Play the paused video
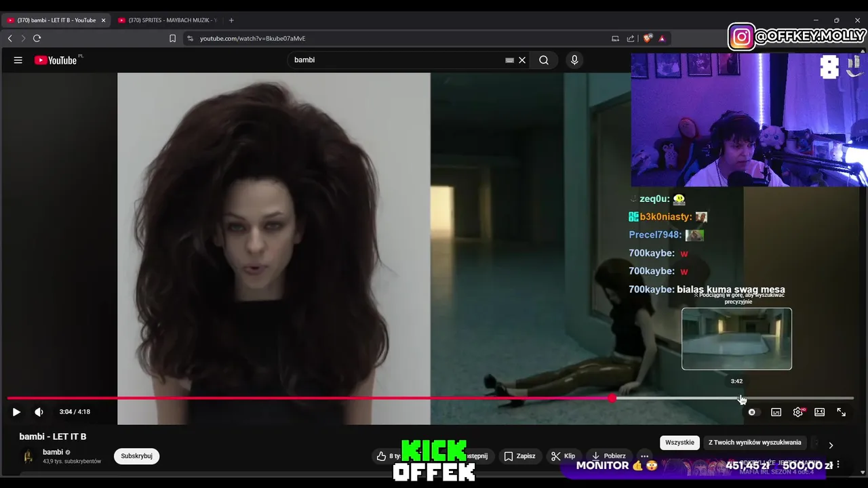868x488 pixels. (16, 411)
